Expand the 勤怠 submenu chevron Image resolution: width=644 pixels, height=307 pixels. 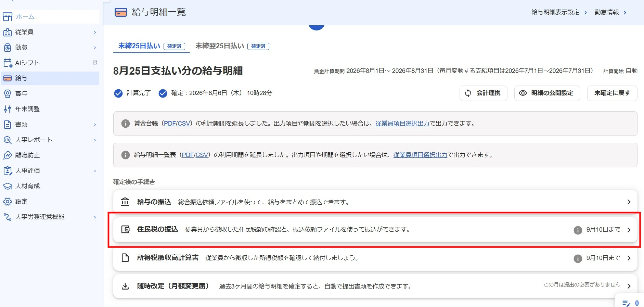point(95,48)
